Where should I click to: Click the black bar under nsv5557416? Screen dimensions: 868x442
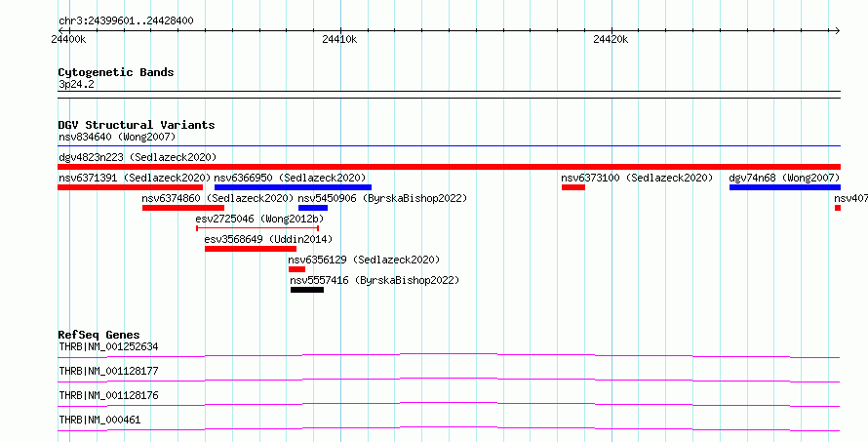tap(307, 290)
